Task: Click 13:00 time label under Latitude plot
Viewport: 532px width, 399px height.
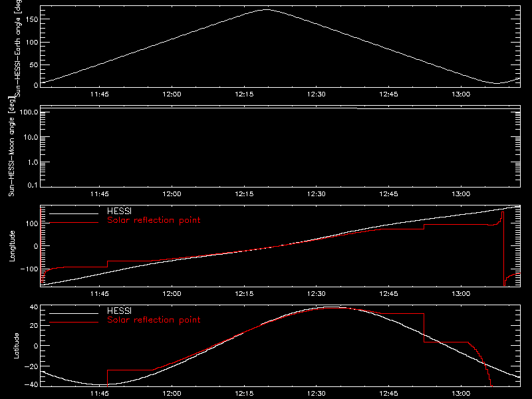Action: click(461, 393)
